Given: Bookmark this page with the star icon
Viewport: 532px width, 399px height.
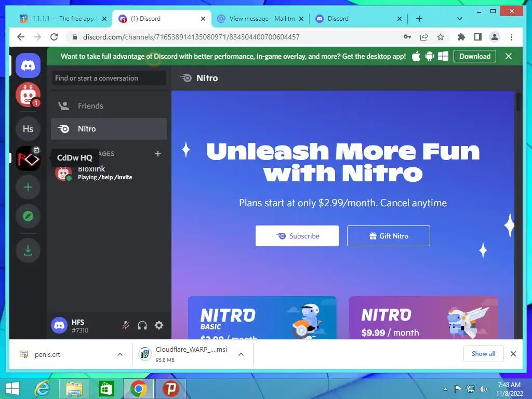Looking at the screenshot, I should point(441,37).
